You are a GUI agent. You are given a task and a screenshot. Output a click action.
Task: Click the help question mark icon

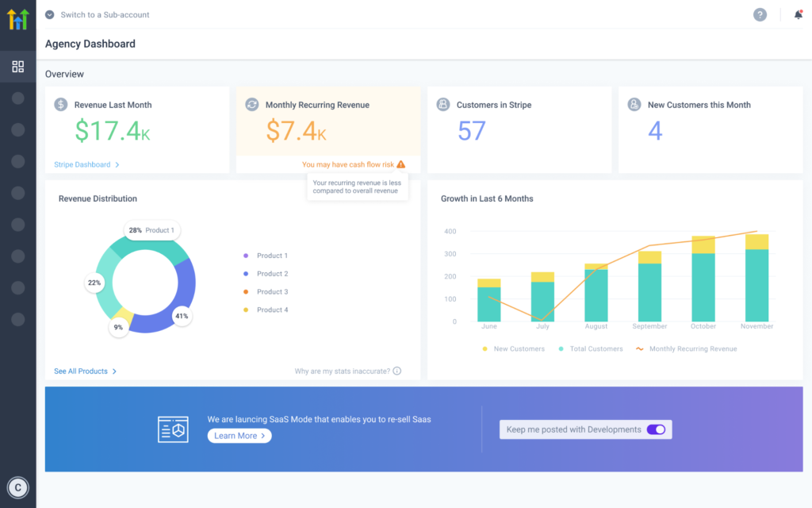760,15
